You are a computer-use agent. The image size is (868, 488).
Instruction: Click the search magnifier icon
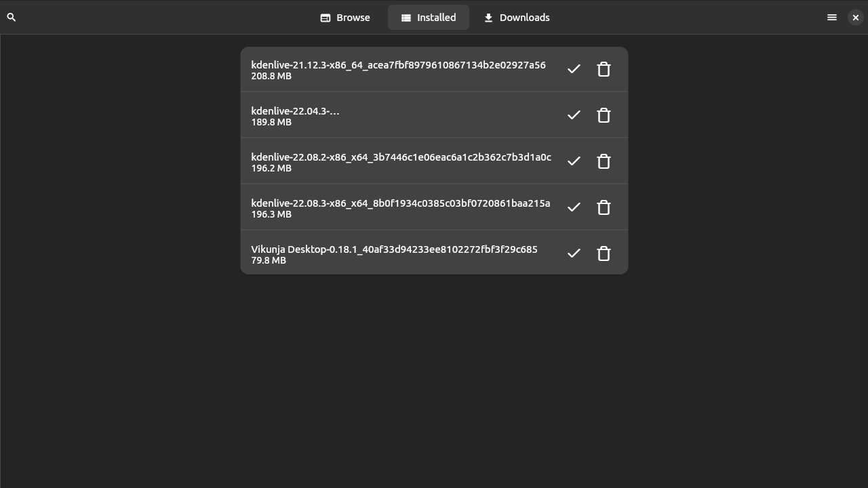pos(12,17)
